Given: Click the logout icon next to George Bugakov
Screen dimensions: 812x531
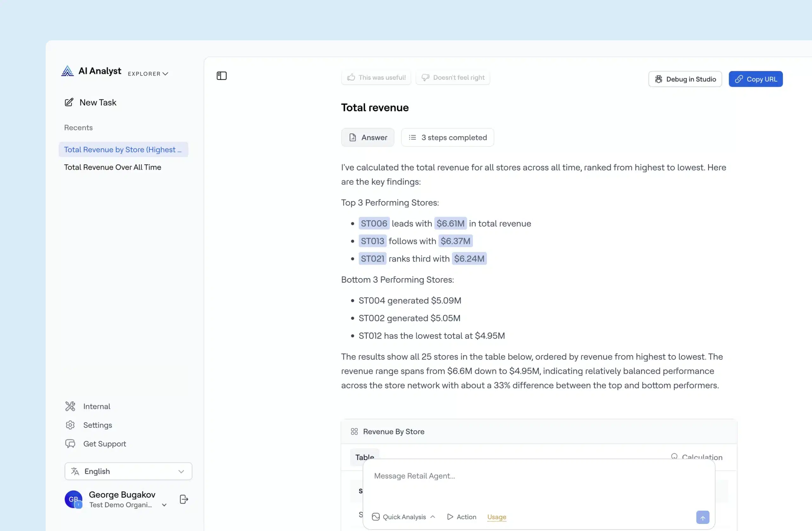Looking at the screenshot, I should pos(184,499).
